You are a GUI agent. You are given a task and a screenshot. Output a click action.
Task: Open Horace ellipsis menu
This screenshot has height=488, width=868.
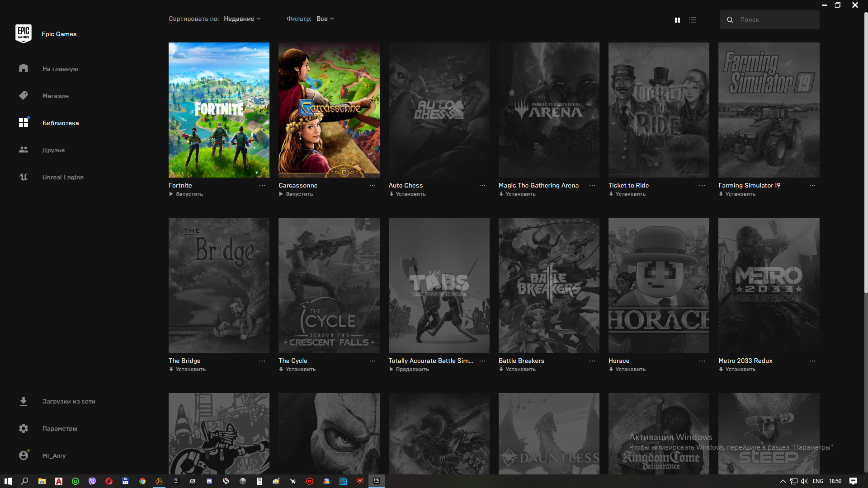[702, 361]
